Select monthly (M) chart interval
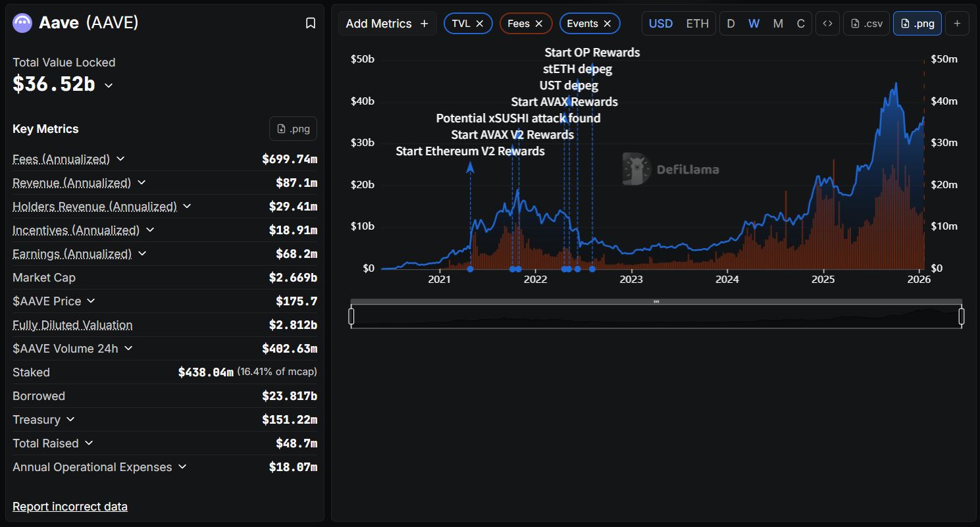The image size is (980, 527). click(x=778, y=24)
